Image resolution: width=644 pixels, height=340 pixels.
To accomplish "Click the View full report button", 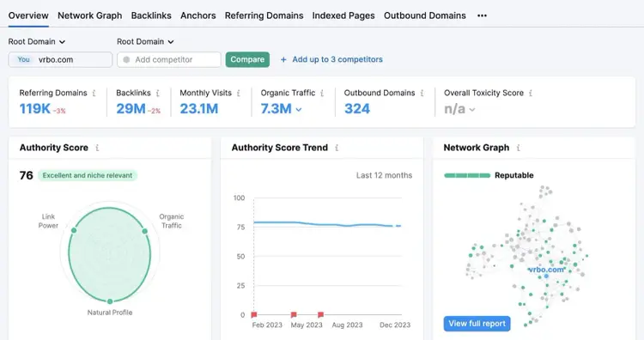I will point(477,324).
